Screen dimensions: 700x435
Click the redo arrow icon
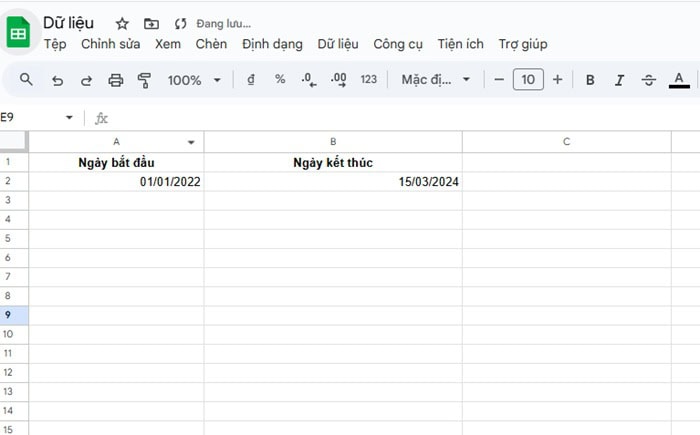86,80
